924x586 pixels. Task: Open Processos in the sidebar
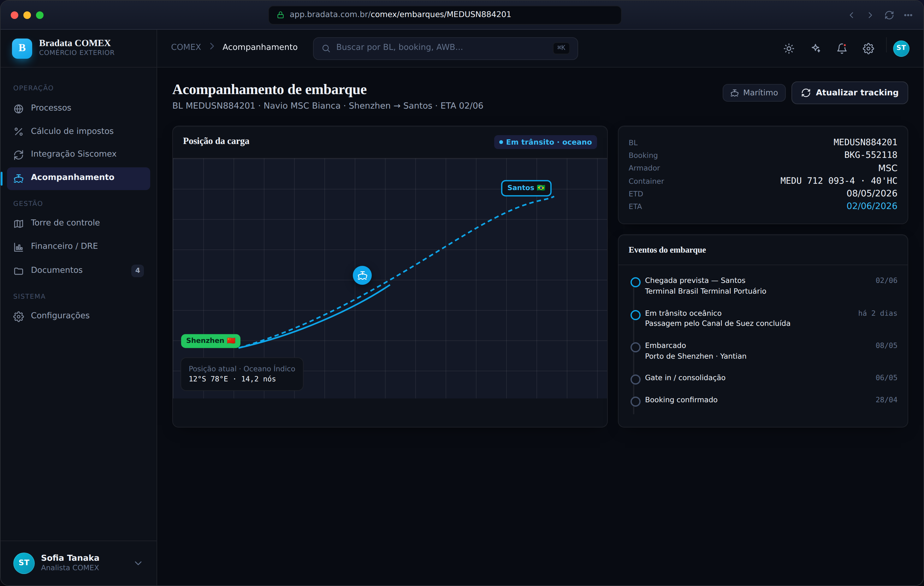[79, 108]
